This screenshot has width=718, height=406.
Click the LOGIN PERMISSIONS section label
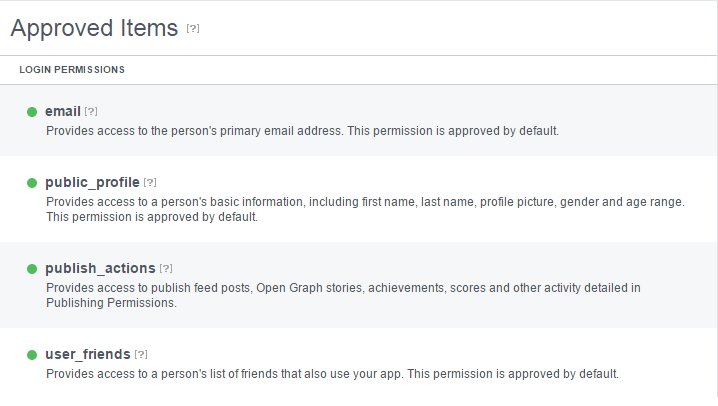pyautogui.click(x=71, y=70)
